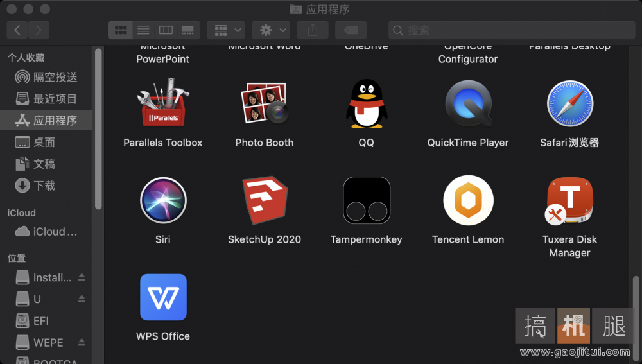Eject the U volume
Viewport: 642px width, 364px height.
(x=82, y=299)
